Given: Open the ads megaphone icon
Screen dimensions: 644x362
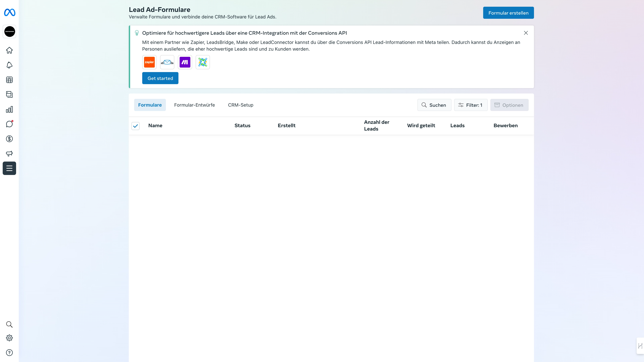Looking at the screenshot, I should point(10,153).
